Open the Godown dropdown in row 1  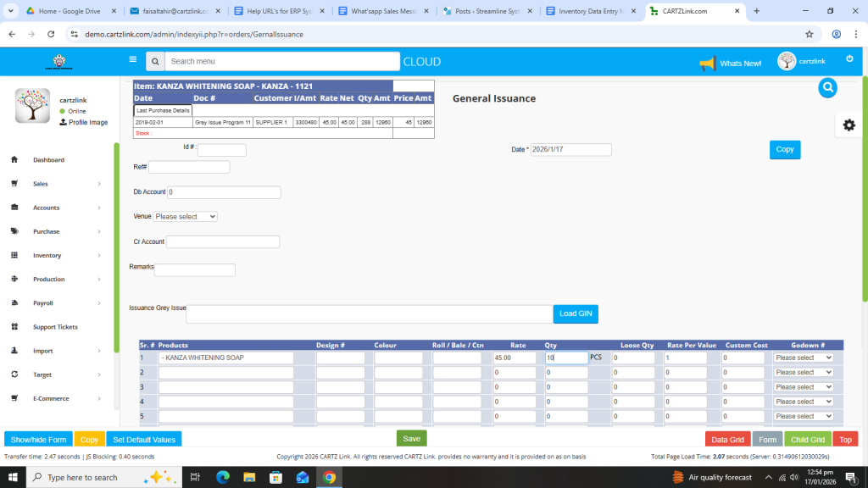point(803,358)
